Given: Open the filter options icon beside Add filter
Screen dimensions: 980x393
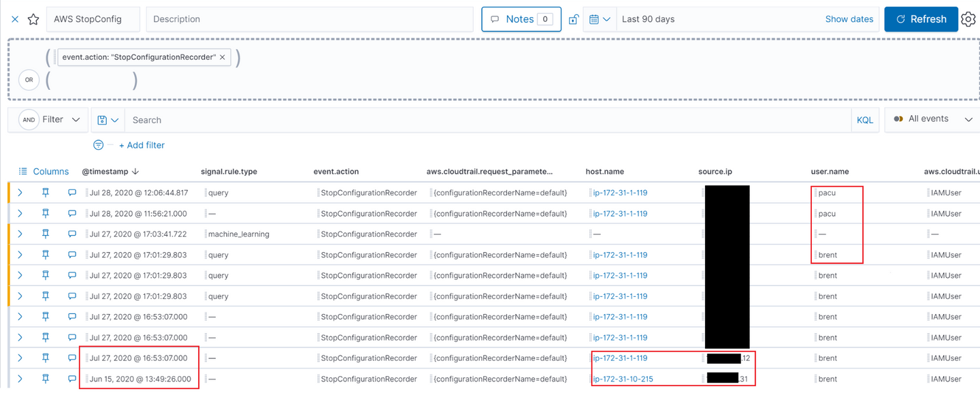Looking at the screenshot, I should (x=99, y=145).
